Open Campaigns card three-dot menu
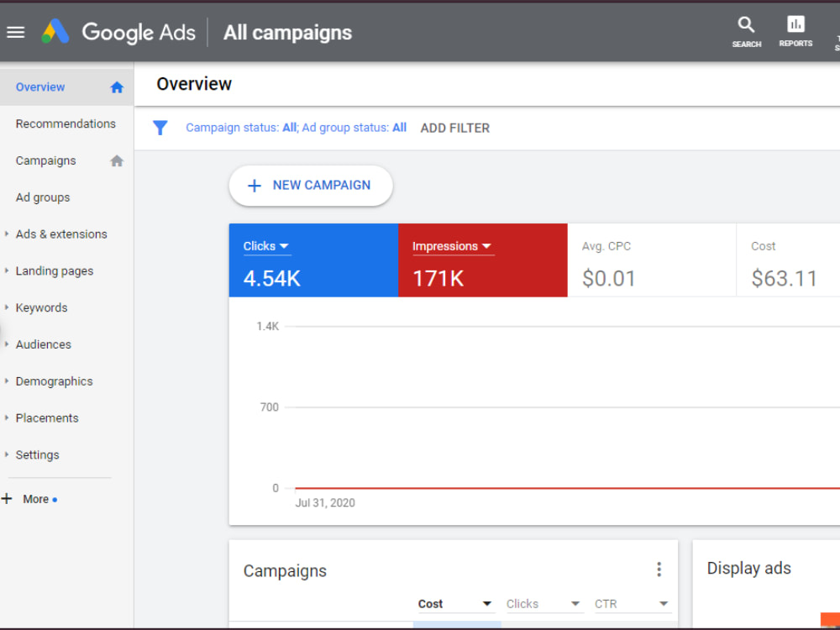This screenshot has width=840, height=630. tap(659, 570)
